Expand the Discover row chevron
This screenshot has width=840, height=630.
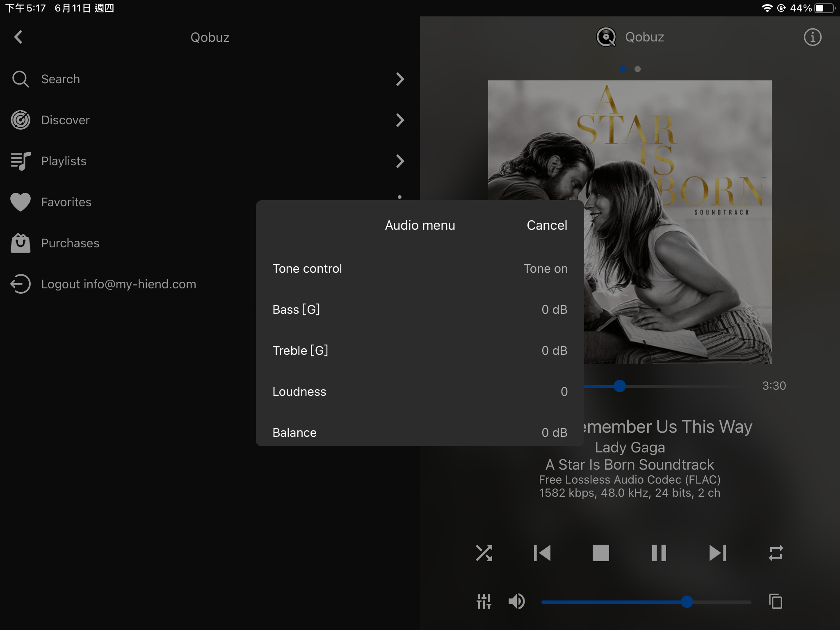tap(400, 120)
